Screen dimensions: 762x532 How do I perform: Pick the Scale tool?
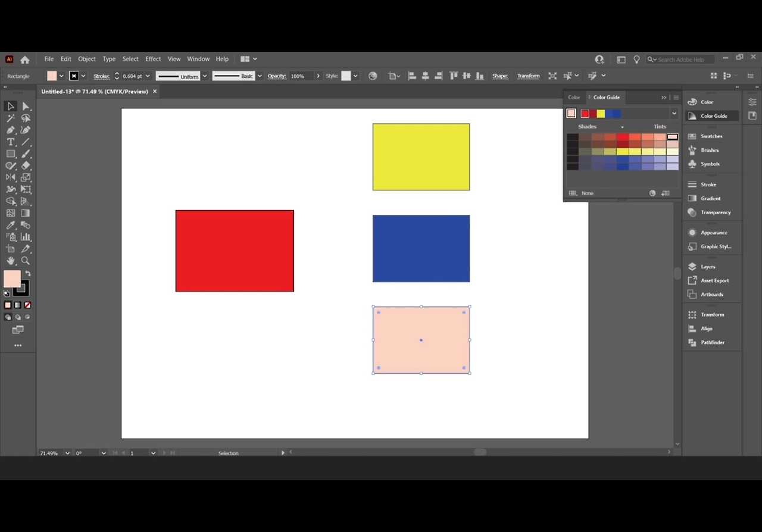point(26,177)
